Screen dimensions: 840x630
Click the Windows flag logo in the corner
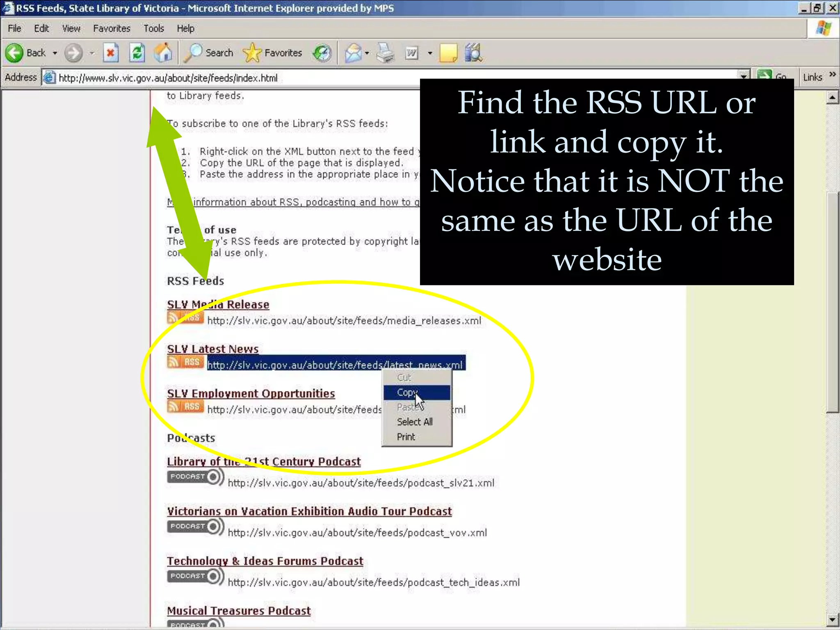[824, 28]
